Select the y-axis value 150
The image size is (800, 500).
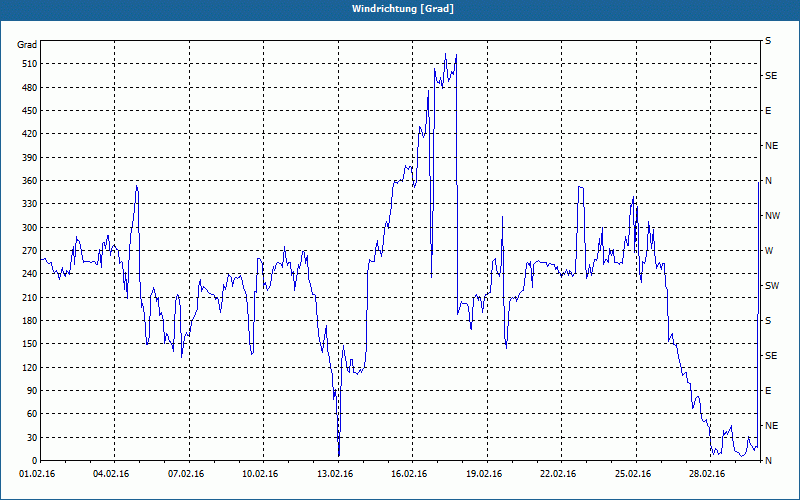[x=31, y=344]
